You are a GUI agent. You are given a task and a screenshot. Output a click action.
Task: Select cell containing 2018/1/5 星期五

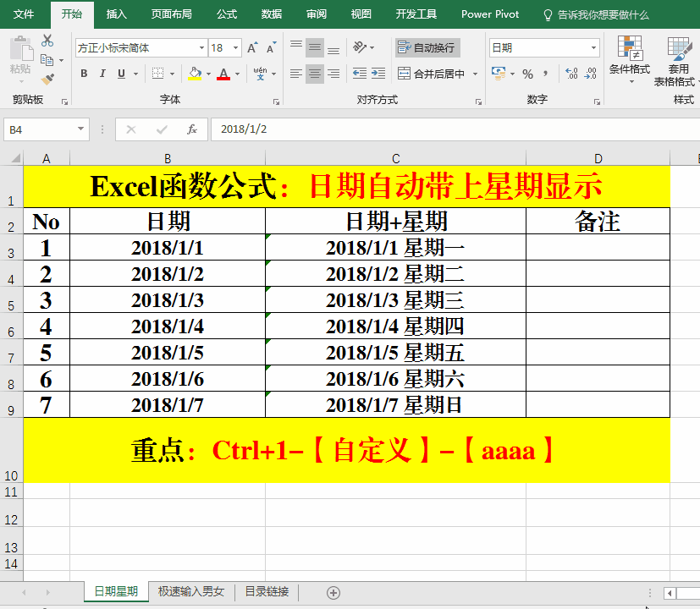(395, 353)
